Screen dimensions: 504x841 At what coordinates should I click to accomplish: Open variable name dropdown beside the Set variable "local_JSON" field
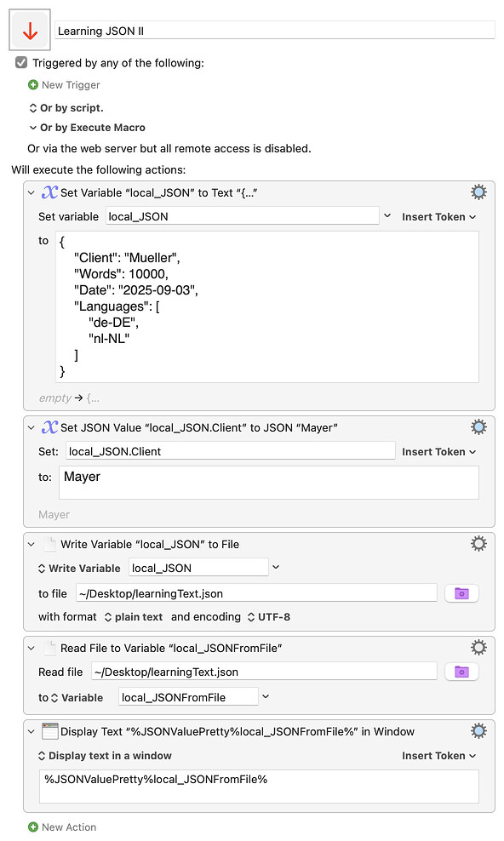coord(387,215)
